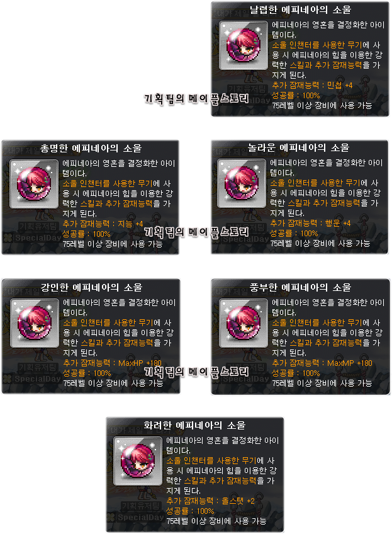
Task: Click the 지능 +4 potential line
Action: [x=103, y=224]
